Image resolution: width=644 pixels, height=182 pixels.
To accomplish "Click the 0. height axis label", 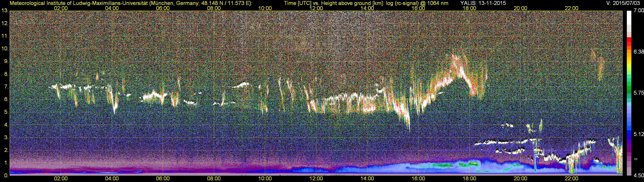I will [6, 176].
